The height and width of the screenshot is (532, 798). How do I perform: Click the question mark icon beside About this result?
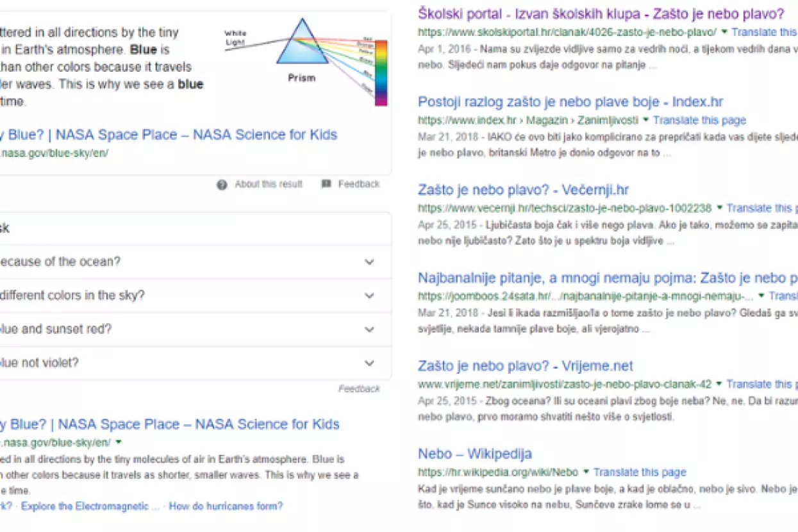(x=222, y=185)
